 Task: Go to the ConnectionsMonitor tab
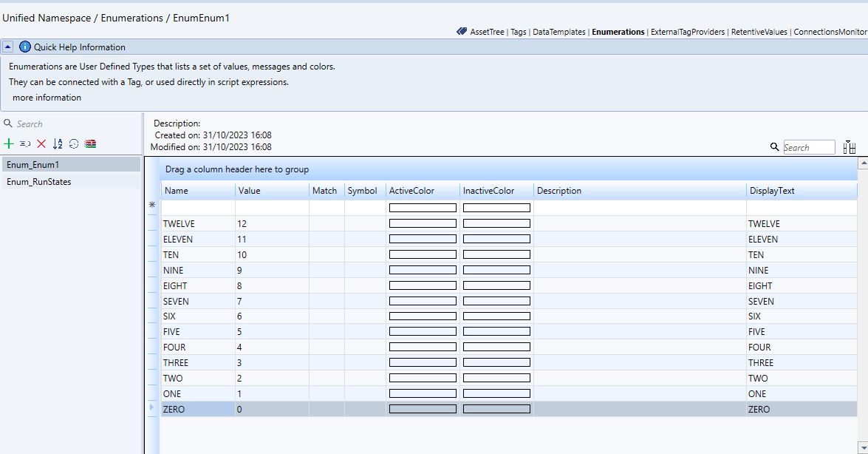(830, 32)
